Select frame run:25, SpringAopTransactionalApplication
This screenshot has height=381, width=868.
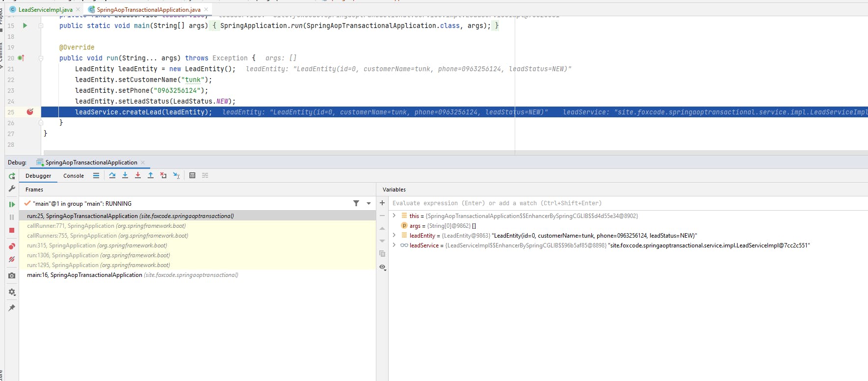pos(197,216)
